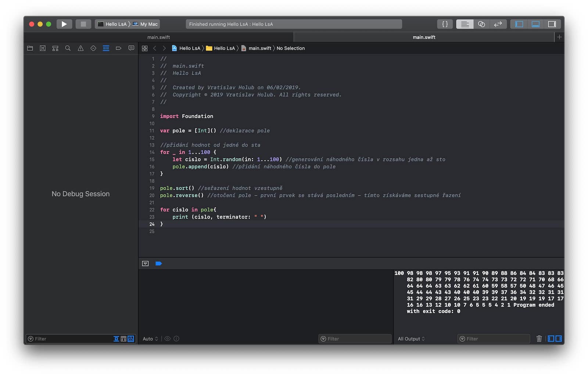588x376 pixels.
Task: Open the All Output dropdown
Action: (x=411, y=339)
